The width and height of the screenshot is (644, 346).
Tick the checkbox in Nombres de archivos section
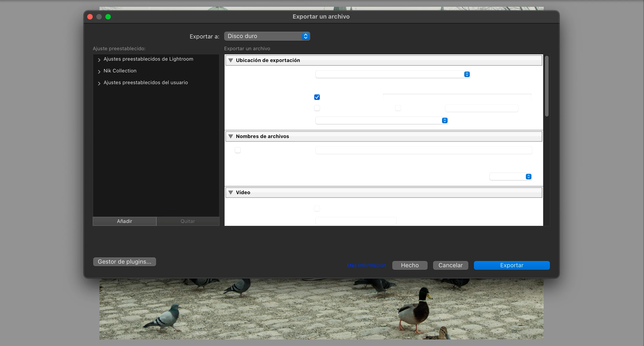coord(237,150)
